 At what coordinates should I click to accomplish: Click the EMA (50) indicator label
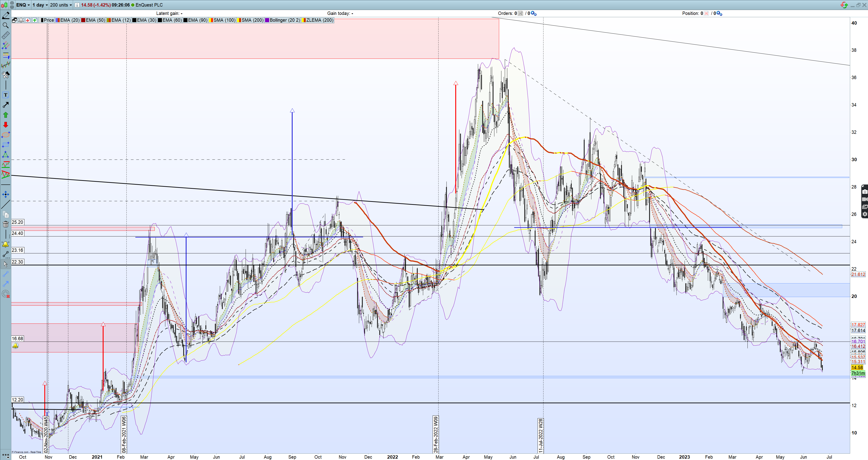pyautogui.click(x=93, y=20)
